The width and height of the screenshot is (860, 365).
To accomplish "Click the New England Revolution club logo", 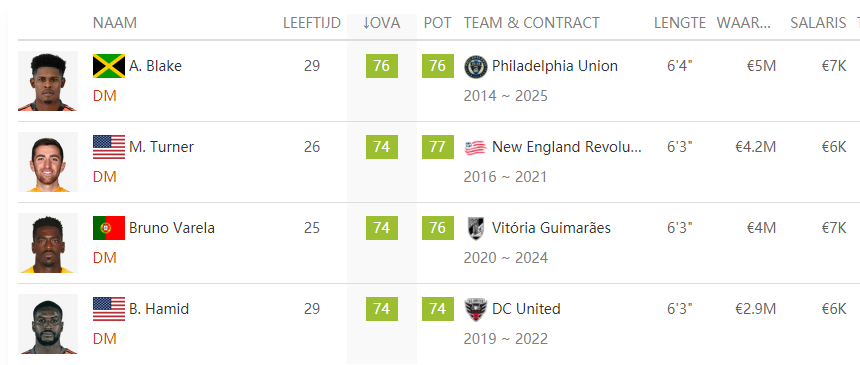I will click(x=476, y=147).
